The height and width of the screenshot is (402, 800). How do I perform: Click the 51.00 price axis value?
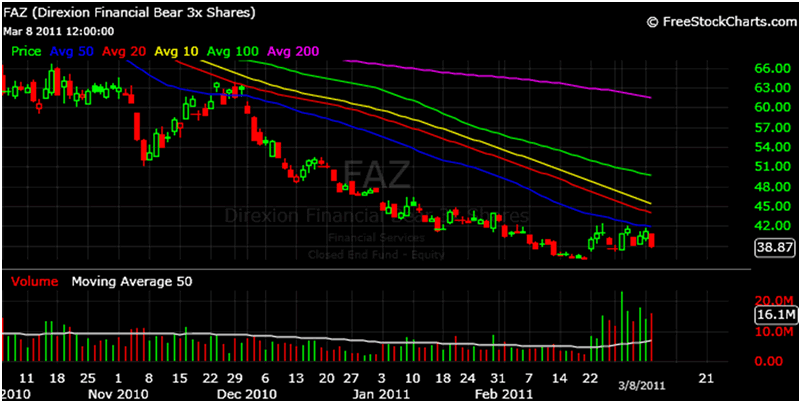774,167
